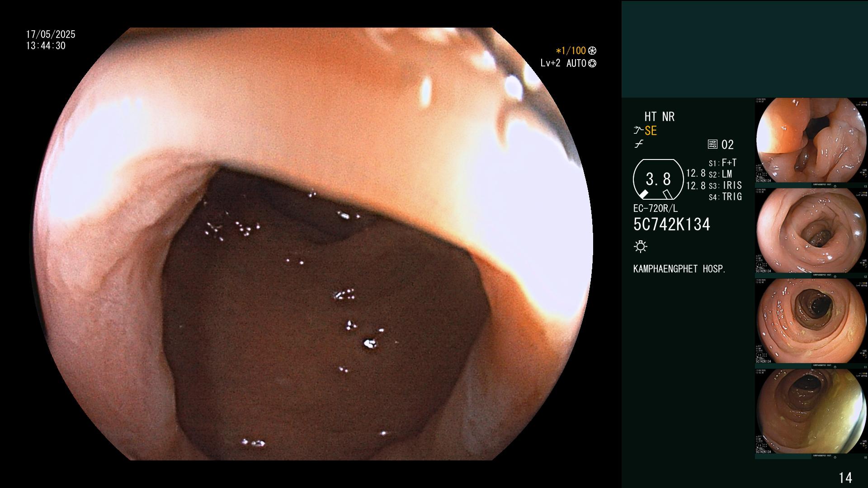Click switch assignment S3: IRIS
868x488 pixels.
725,186
